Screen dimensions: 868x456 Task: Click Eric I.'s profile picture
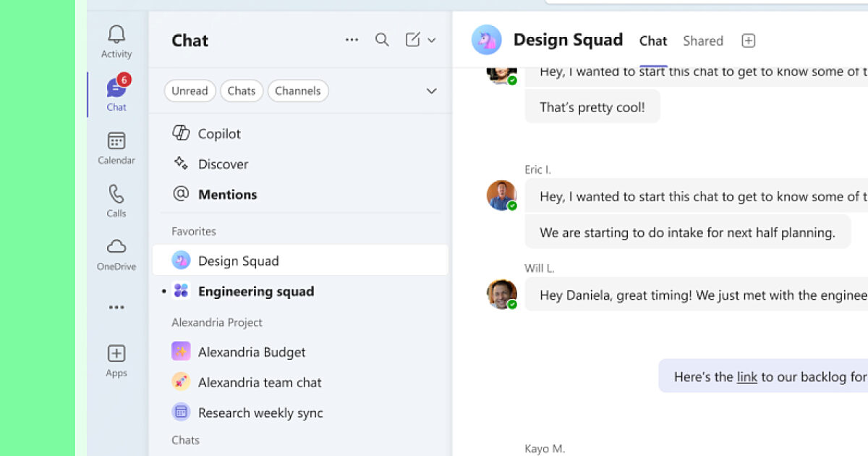coord(501,195)
